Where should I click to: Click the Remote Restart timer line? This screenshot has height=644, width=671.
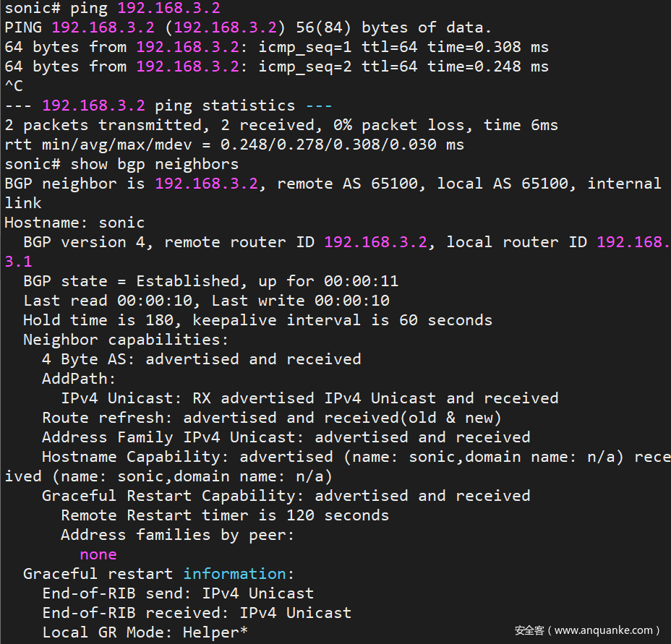[x=225, y=515]
